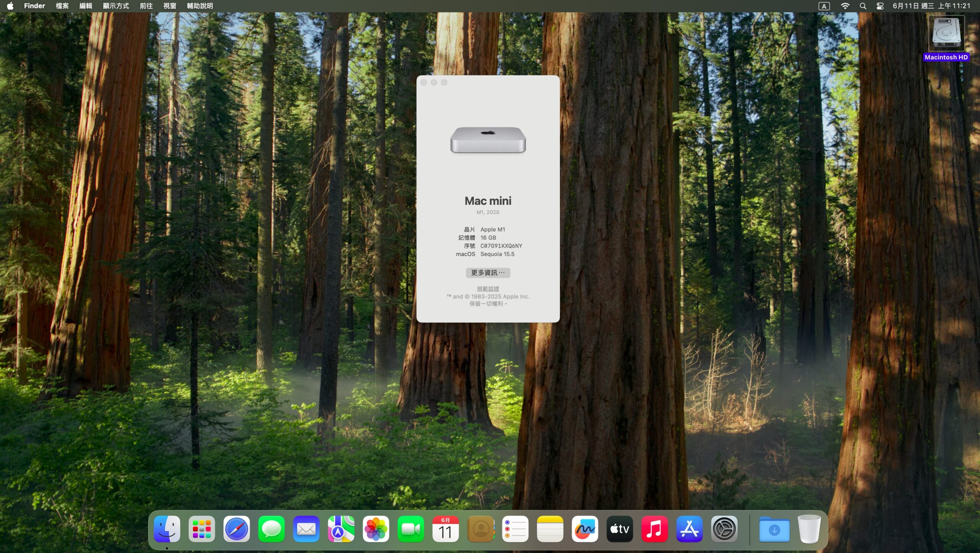
Task: Open App Store in Dock
Action: (x=689, y=529)
